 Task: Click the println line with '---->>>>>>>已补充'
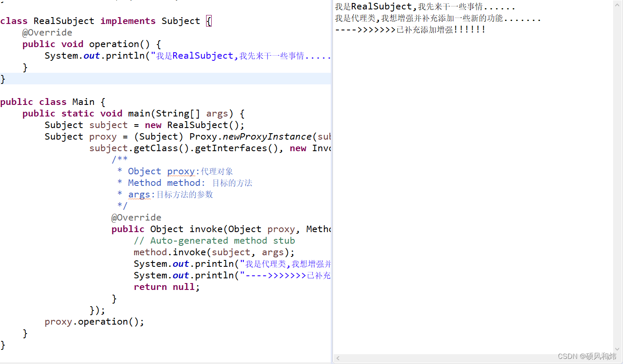click(x=232, y=275)
